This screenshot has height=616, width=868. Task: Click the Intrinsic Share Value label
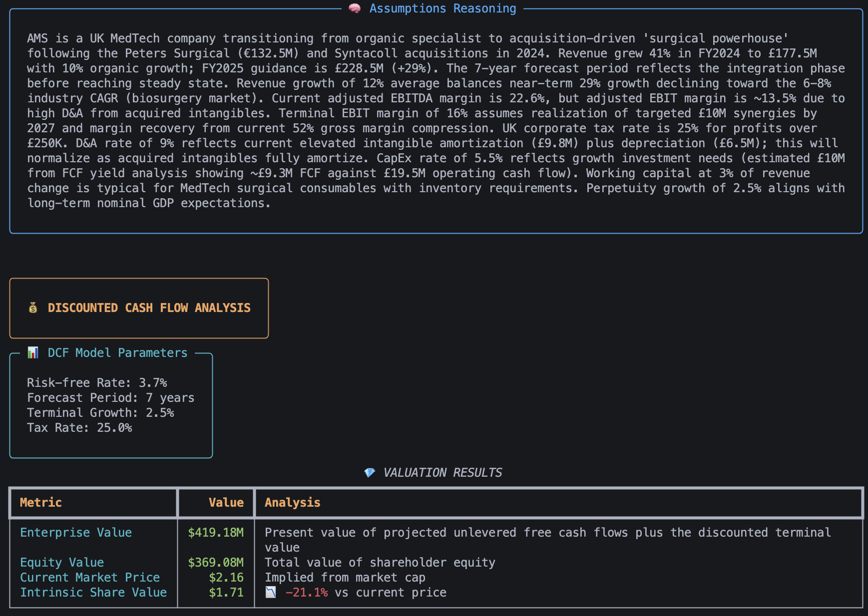(x=93, y=593)
